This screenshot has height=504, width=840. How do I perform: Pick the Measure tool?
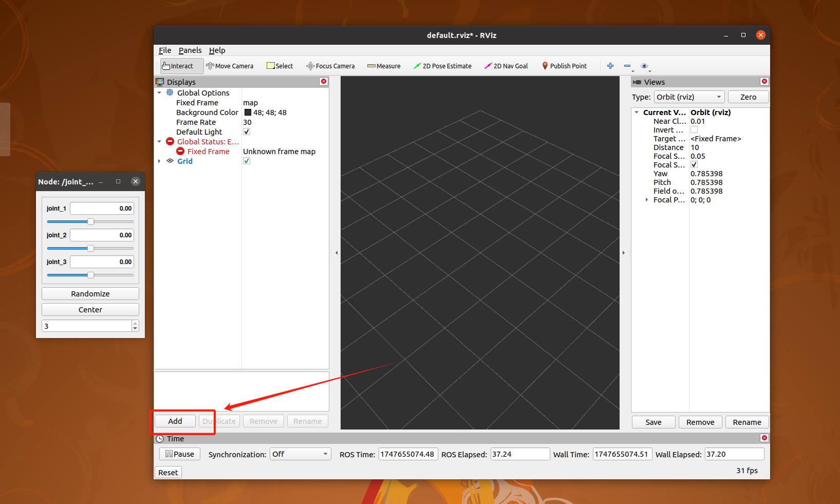pos(384,66)
